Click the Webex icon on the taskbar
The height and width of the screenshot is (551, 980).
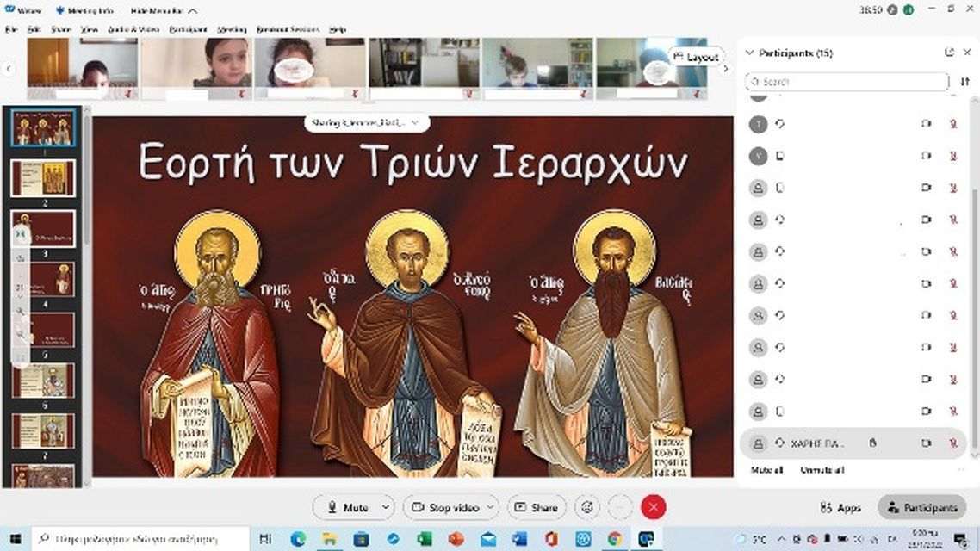point(646,538)
